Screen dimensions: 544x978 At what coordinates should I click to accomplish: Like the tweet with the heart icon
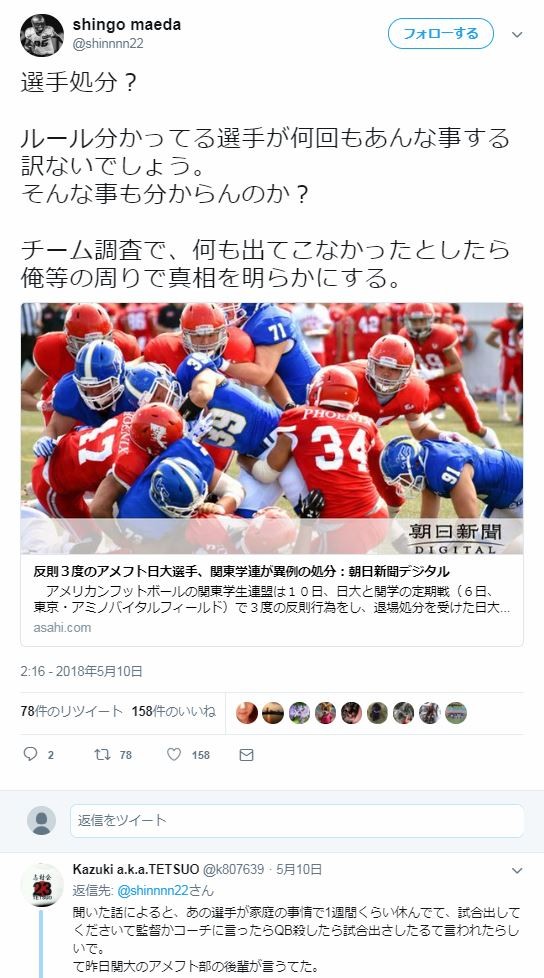[174, 754]
